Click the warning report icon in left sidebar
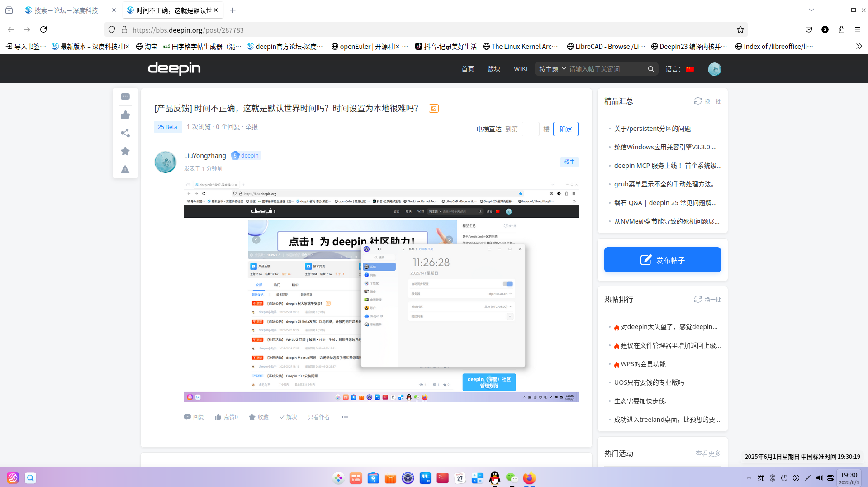 [x=125, y=170]
